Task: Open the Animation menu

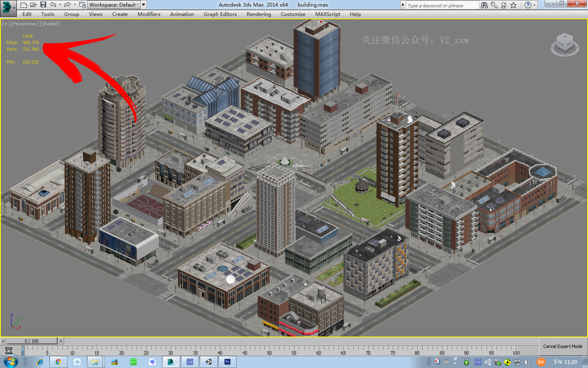Action: pos(182,14)
